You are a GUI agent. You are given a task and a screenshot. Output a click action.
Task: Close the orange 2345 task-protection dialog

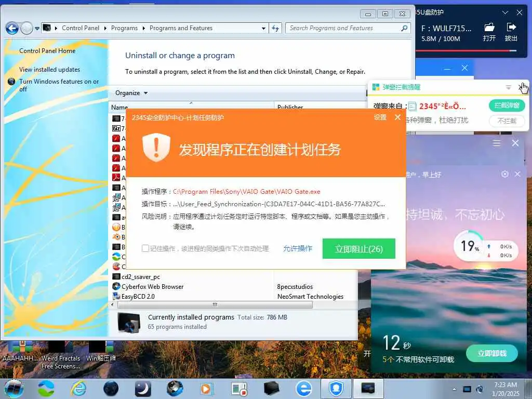[397, 117]
